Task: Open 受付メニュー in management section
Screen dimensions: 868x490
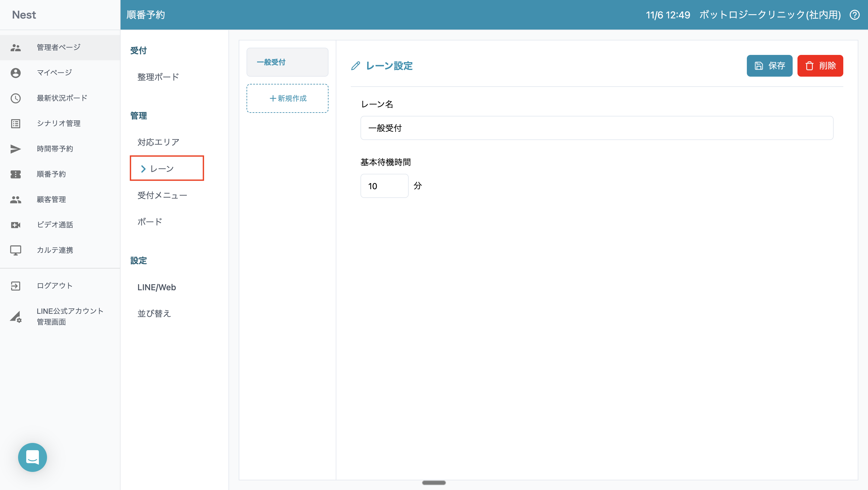Action: tap(162, 195)
